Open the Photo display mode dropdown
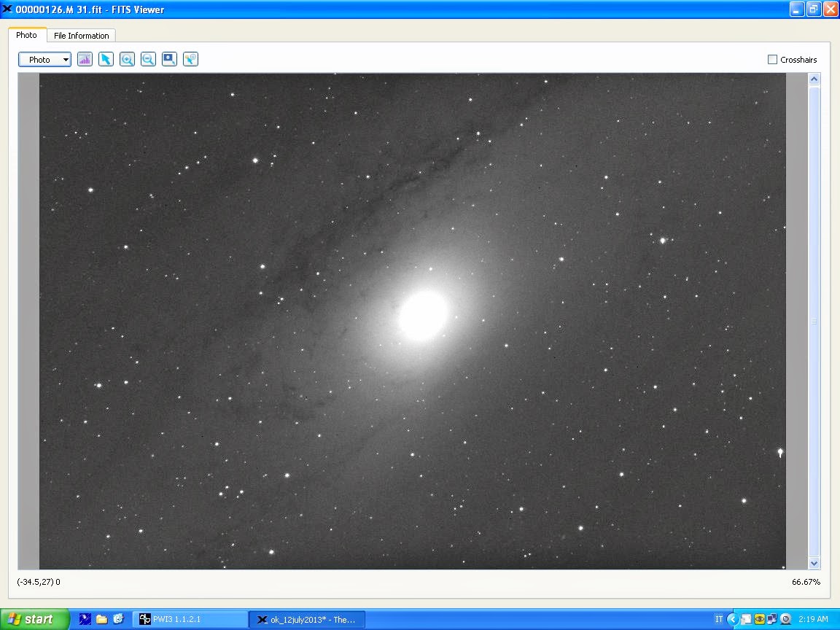 (x=44, y=60)
